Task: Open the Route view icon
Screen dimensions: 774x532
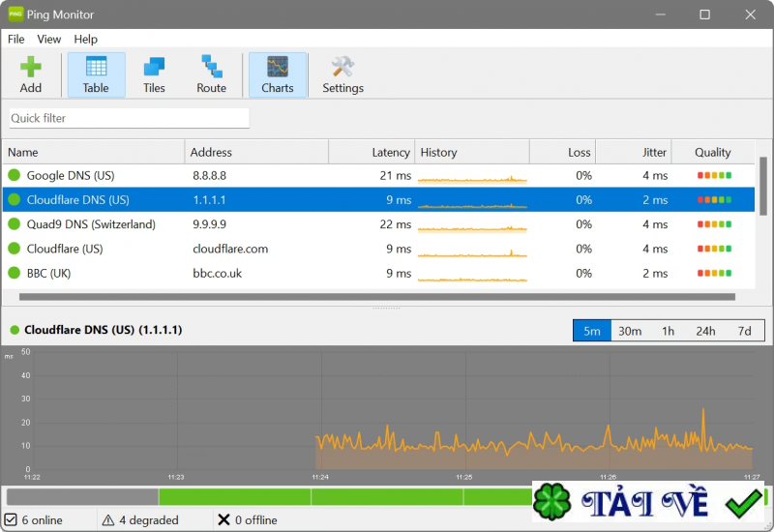Action: tap(211, 74)
